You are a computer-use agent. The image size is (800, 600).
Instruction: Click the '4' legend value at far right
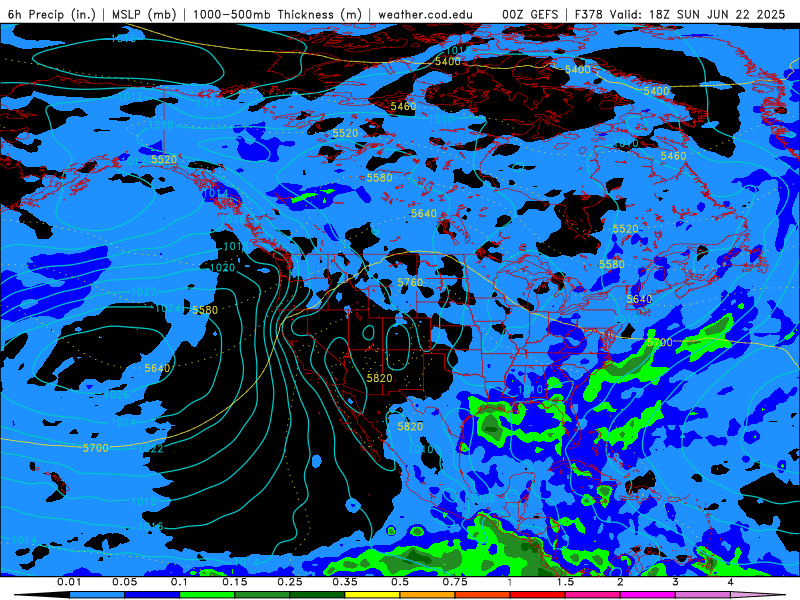coord(731,582)
